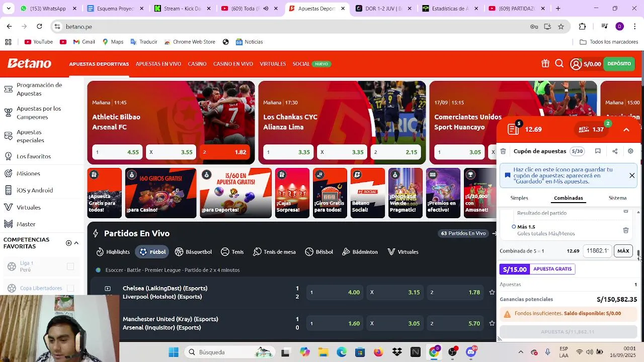Screen dimensions: 644x362
Task: Open Casino en Vivo menu item
Action: coord(233,64)
